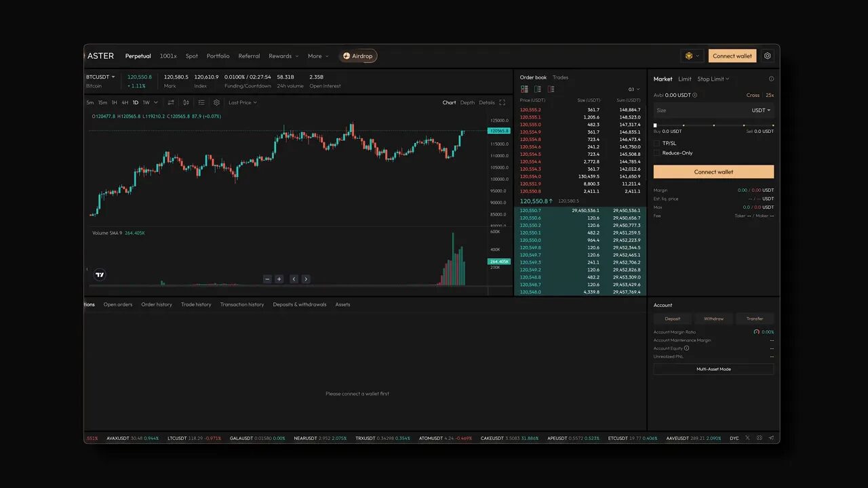
Task: Toggle Multi-Asset Mode
Action: pos(713,369)
